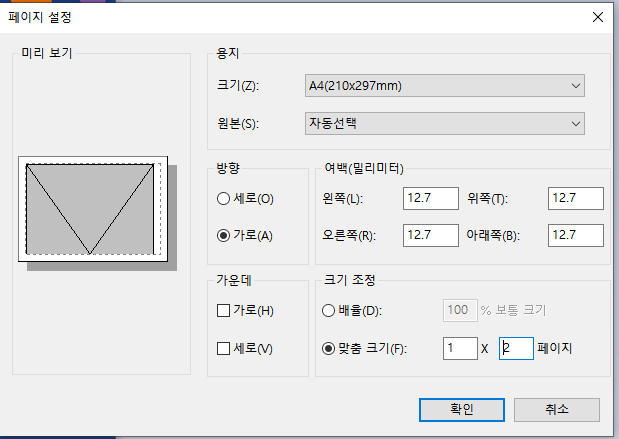619x439 pixels.
Task: Click the 여백(밀리미터) group label
Action: point(364,168)
